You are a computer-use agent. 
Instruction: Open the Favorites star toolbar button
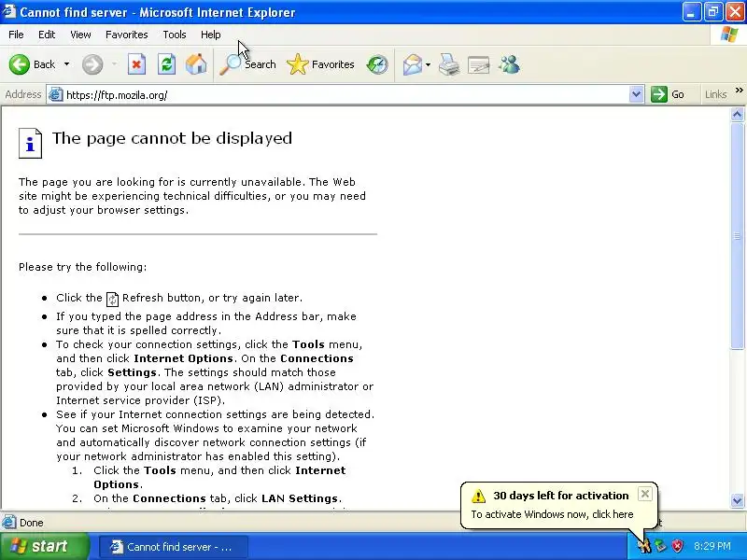[x=320, y=64]
